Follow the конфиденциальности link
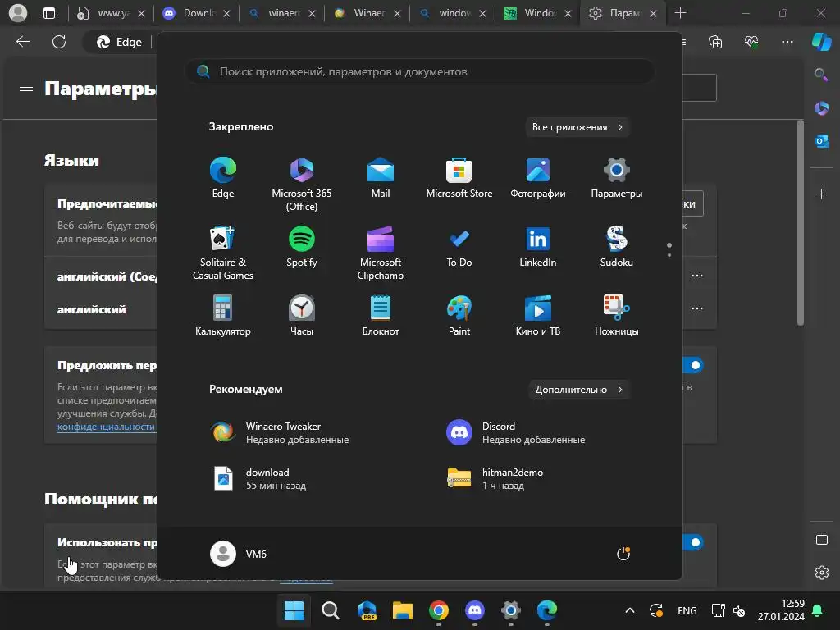The width and height of the screenshot is (840, 630). [x=106, y=427]
